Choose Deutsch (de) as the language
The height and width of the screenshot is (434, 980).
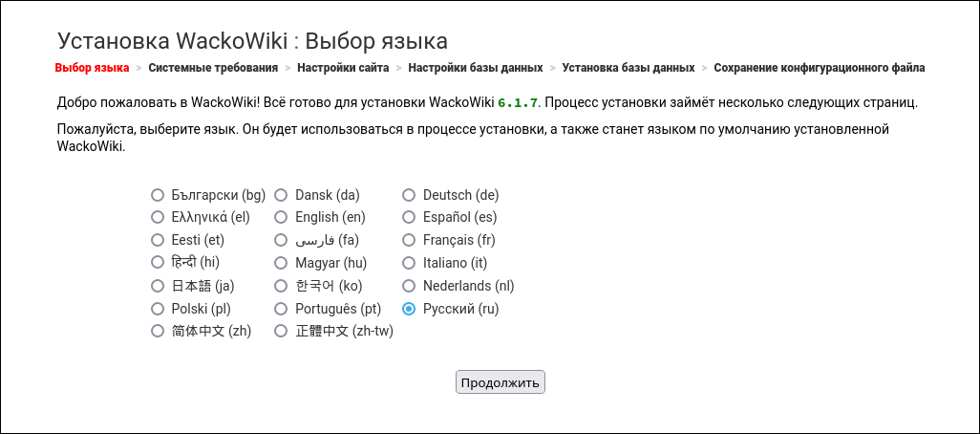(409, 195)
